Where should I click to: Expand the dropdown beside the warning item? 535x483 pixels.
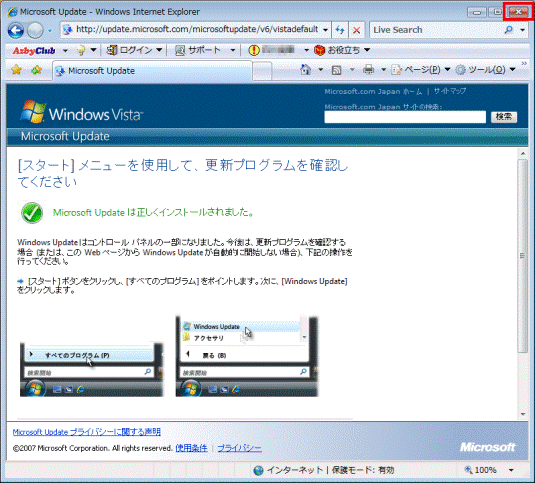pyautogui.click(x=306, y=50)
